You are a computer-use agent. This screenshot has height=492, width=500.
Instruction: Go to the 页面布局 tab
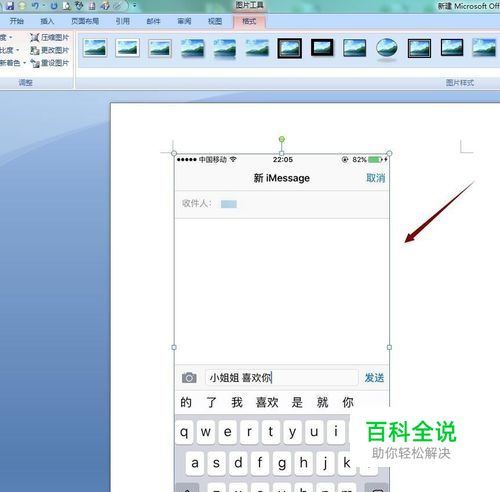click(85, 21)
